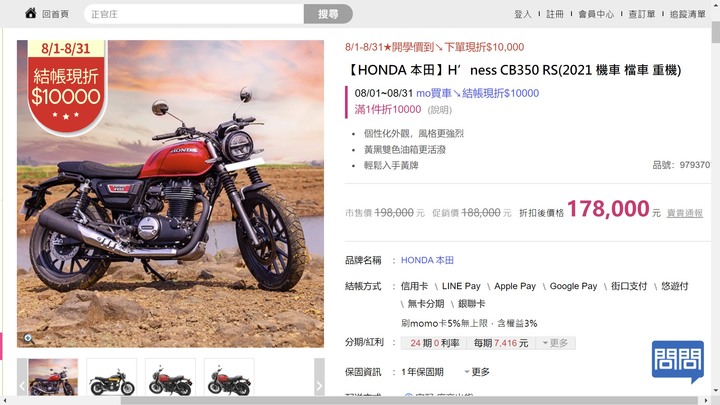Click the 賣貴通報 price report link
This screenshot has height=405, width=720.
[685, 213]
